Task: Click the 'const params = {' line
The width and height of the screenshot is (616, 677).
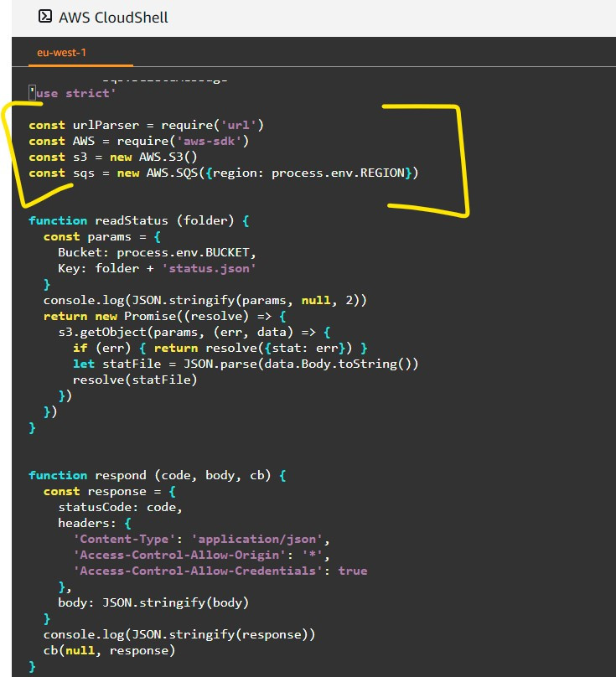Action: click(102, 236)
